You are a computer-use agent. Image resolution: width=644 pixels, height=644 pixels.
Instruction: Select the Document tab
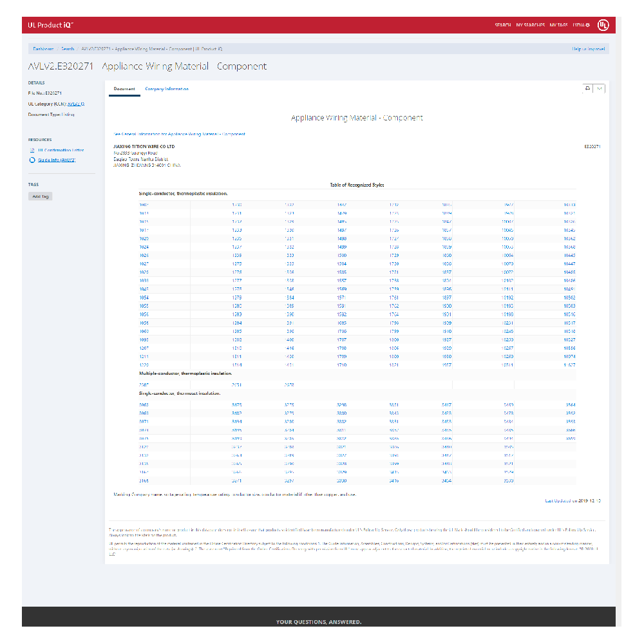(124, 89)
